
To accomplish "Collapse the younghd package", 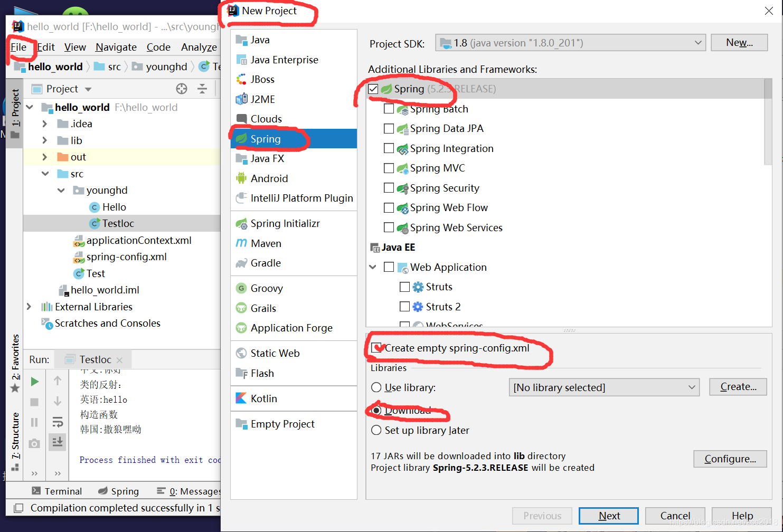I will (61, 190).
